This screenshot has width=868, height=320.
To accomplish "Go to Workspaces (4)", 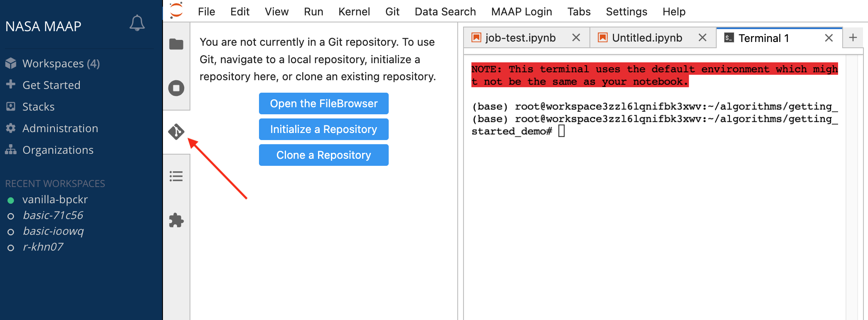I will point(61,63).
